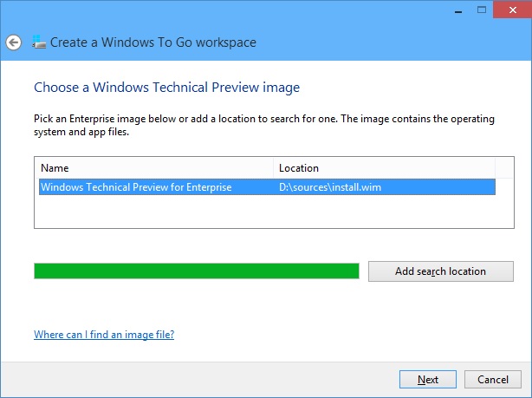Minimize the wizard window
The image size is (532, 398).
[458, 10]
